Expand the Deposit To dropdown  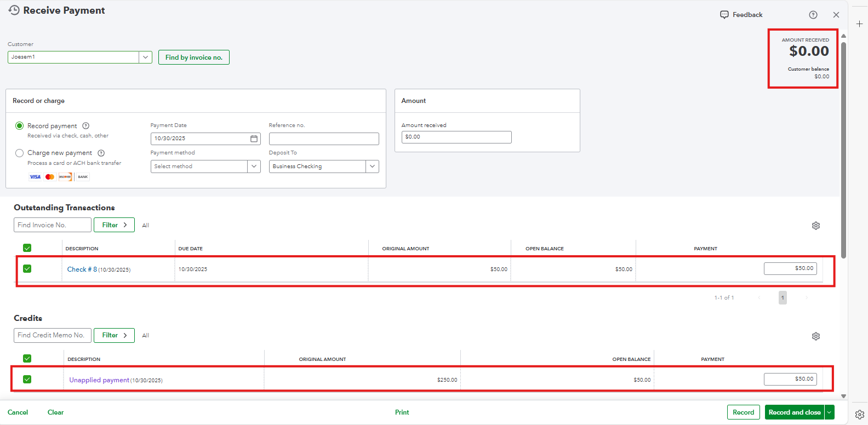coord(372,166)
